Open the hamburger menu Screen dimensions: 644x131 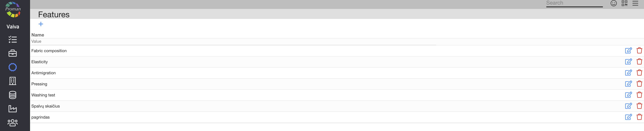point(635,3)
